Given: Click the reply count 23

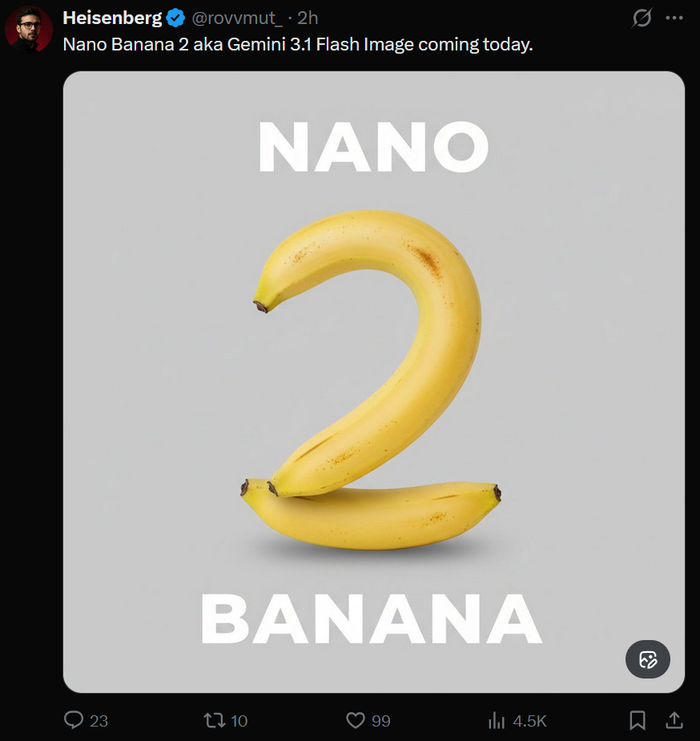Looking at the screenshot, I should click(x=99, y=721).
